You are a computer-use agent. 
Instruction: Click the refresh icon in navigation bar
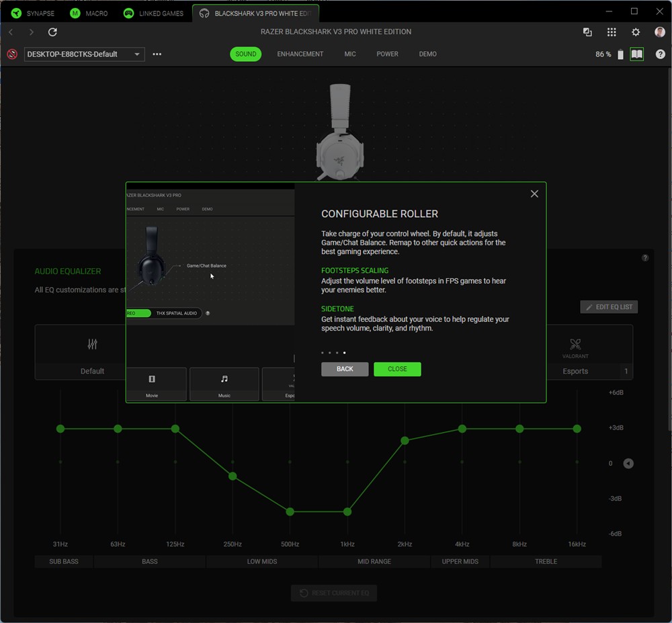coord(52,32)
